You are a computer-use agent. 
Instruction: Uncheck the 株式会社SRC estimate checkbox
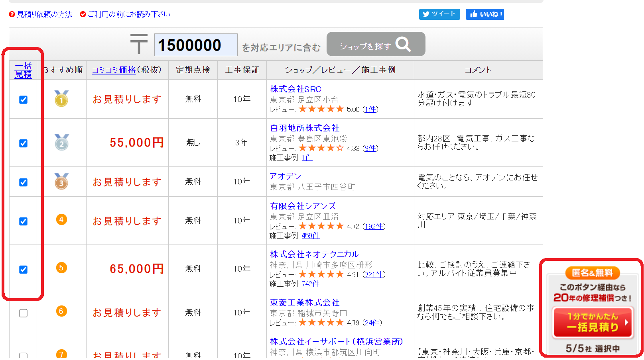24,100
